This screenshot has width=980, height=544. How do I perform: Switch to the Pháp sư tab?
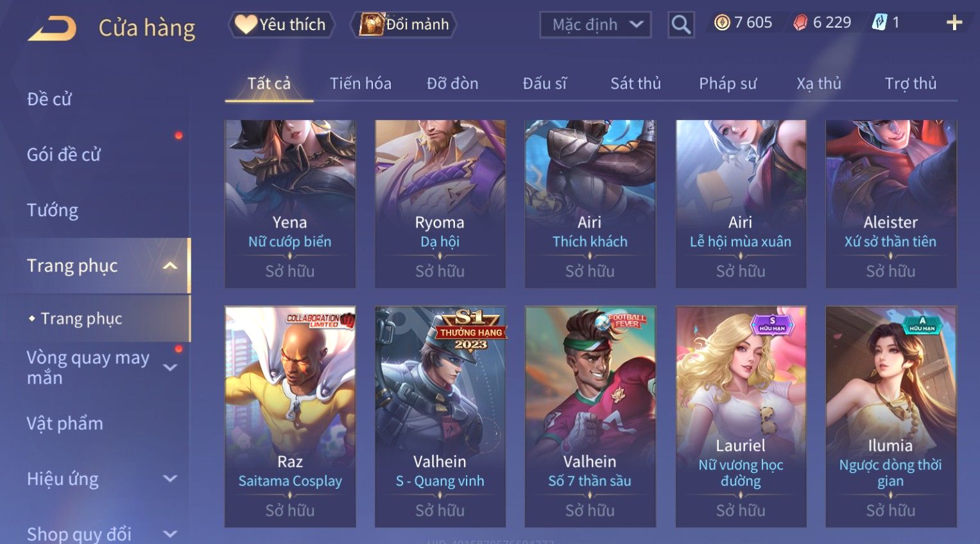(728, 83)
